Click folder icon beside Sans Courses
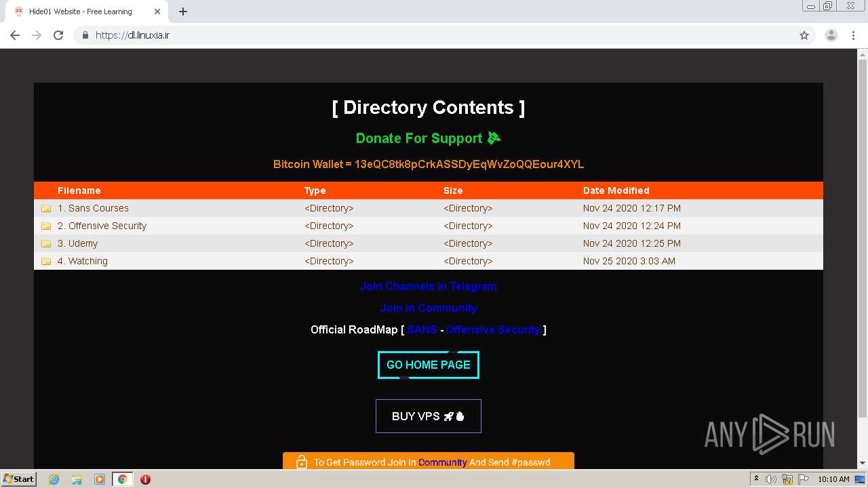868x488 pixels. (x=46, y=208)
